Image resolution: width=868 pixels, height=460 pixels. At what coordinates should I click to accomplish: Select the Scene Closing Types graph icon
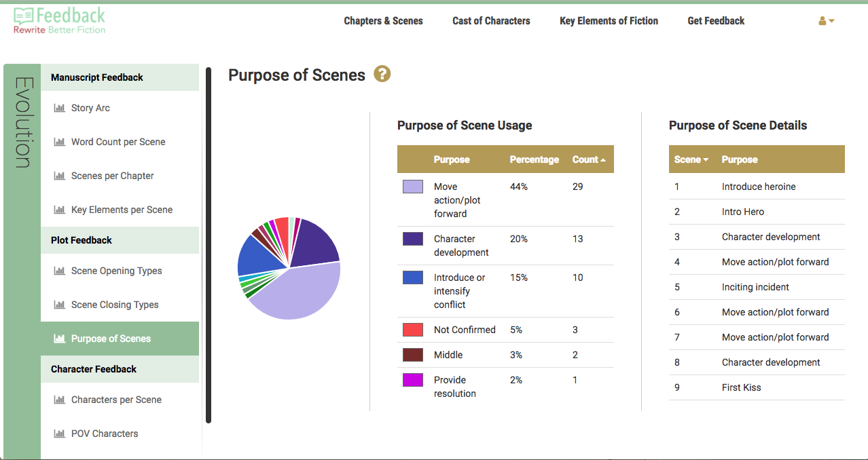point(60,304)
